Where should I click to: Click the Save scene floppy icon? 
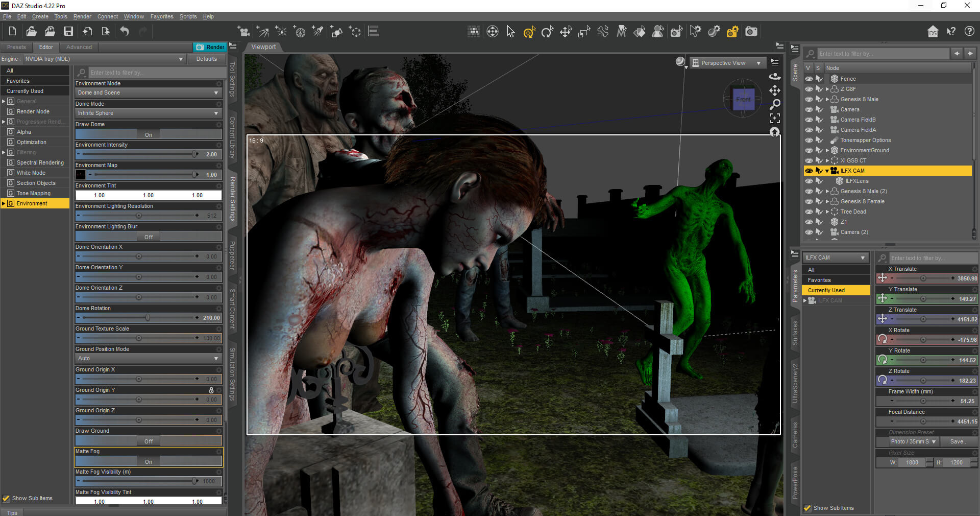click(x=68, y=32)
